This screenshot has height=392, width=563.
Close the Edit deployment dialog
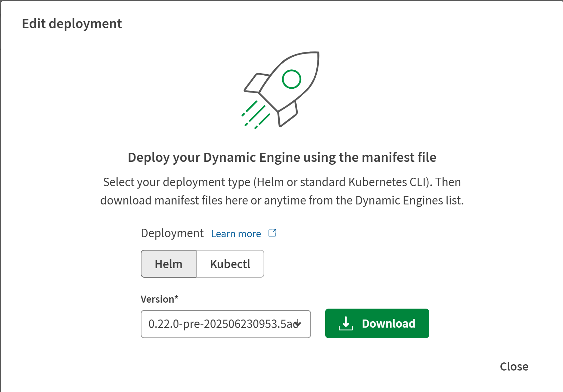tap(514, 366)
